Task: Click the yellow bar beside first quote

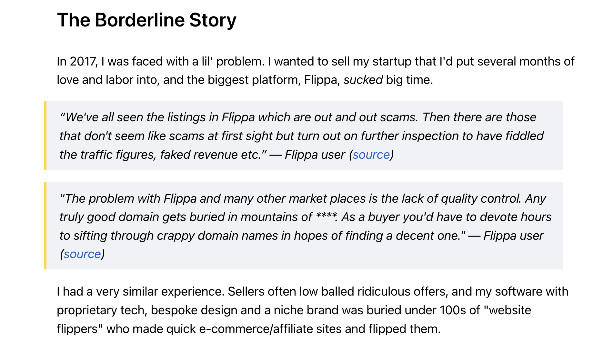Action: [x=45, y=135]
